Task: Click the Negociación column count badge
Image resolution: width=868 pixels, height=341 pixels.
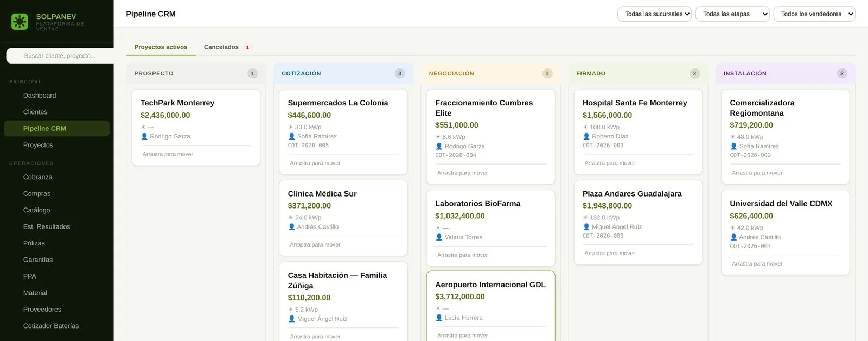Action: click(x=547, y=73)
